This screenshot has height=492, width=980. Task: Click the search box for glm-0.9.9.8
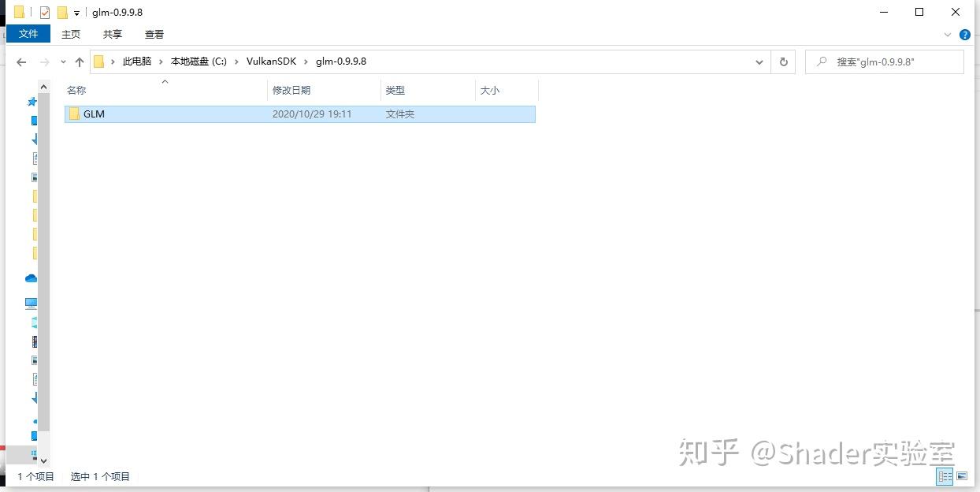pyautogui.click(x=882, y=61)
